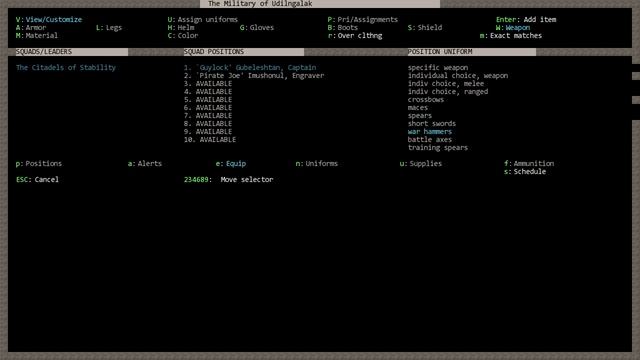Select position 2 'Pirate Joe' Imushonul
Screen dimensions: 640x360
click(254, 76)
